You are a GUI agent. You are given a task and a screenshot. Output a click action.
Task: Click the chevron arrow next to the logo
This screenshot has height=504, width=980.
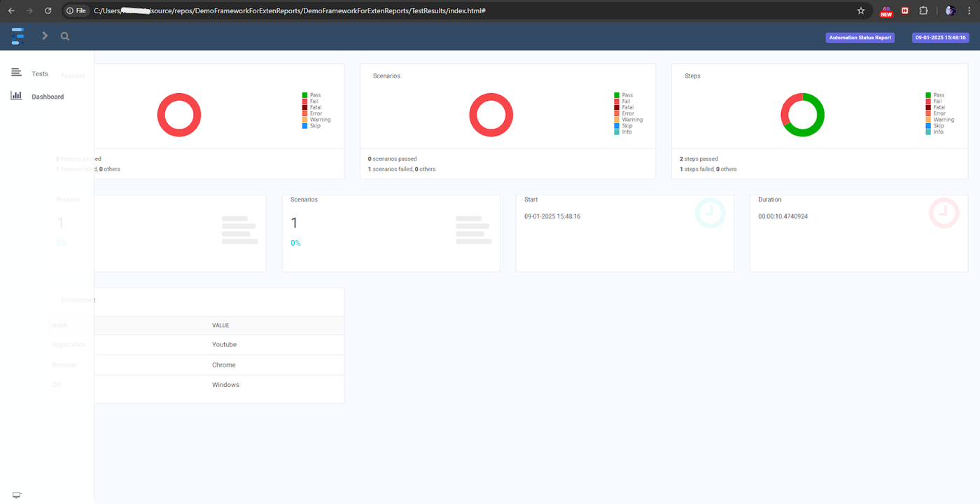pos(45,36)
